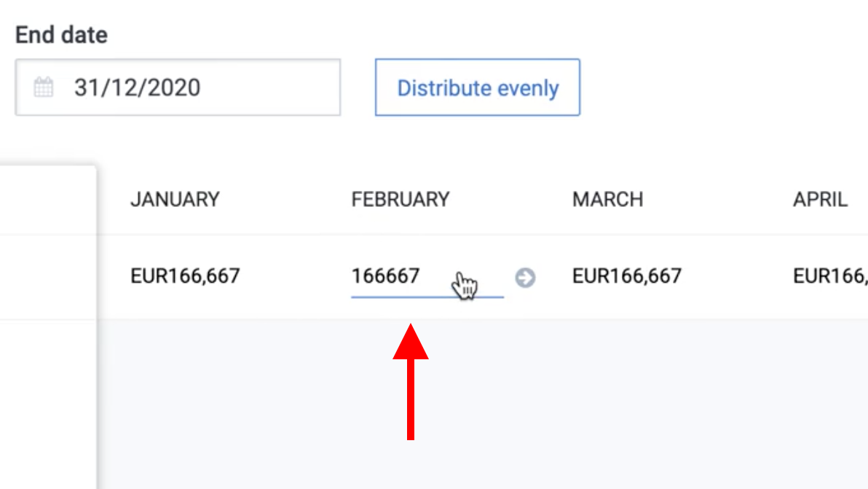Image resolution: width=868 pixels, height=489 pixels.
Task: Select the January value EUR166,667
Action: 185,275
